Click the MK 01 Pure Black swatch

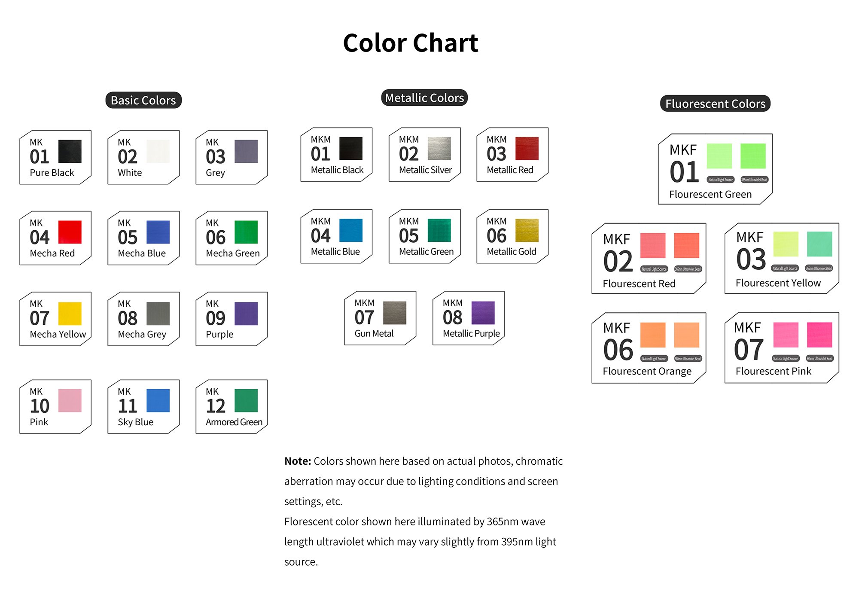click(x=70, y=151)
